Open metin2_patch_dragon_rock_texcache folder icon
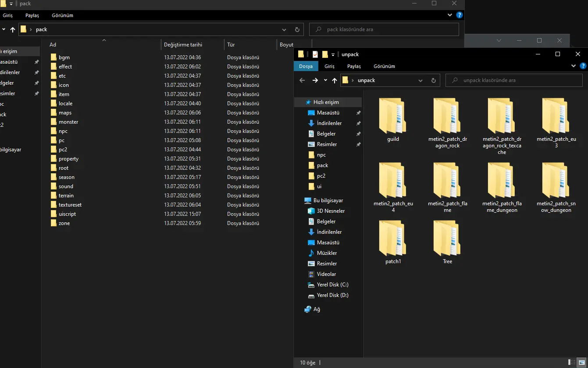 [502, 117]
